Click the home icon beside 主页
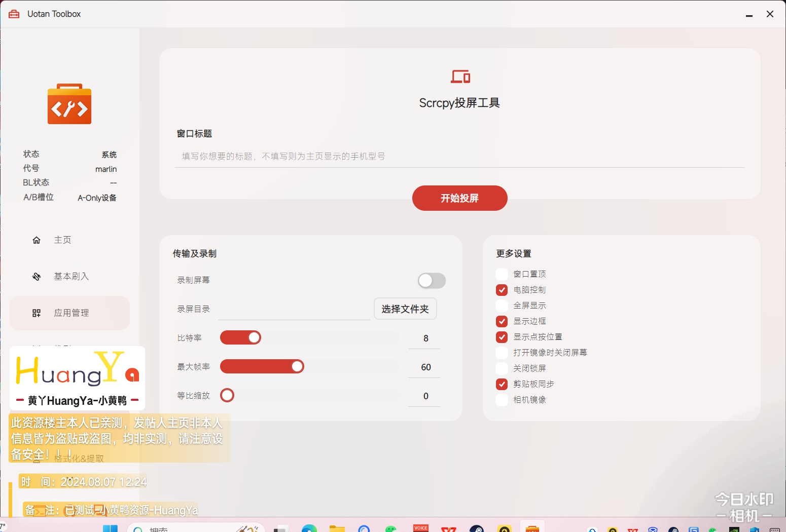786x532 pixels. [x=37, y=240]
